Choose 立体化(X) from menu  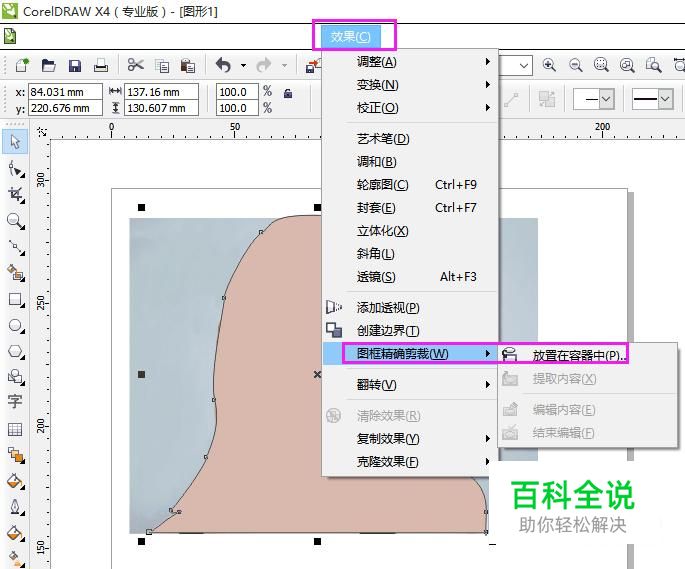click(409, 231)
